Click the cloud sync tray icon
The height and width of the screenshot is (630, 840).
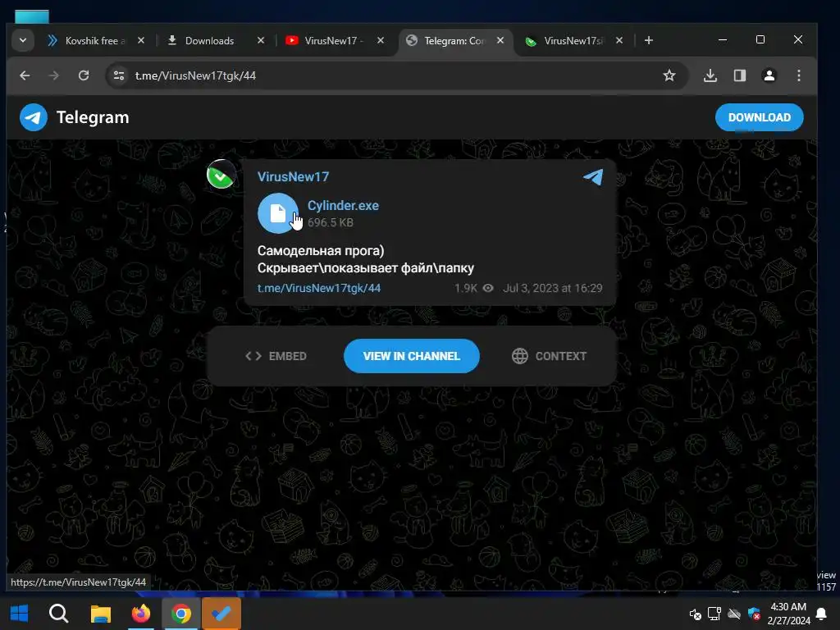click(x=734, y=614)
